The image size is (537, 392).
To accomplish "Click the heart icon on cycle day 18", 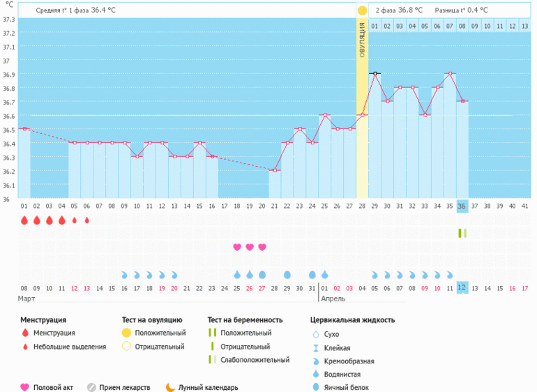I will [237, 247].
